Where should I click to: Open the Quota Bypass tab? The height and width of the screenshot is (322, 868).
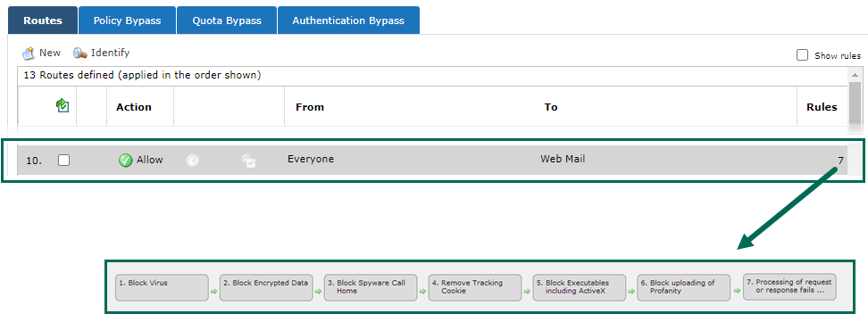[227, 21]
